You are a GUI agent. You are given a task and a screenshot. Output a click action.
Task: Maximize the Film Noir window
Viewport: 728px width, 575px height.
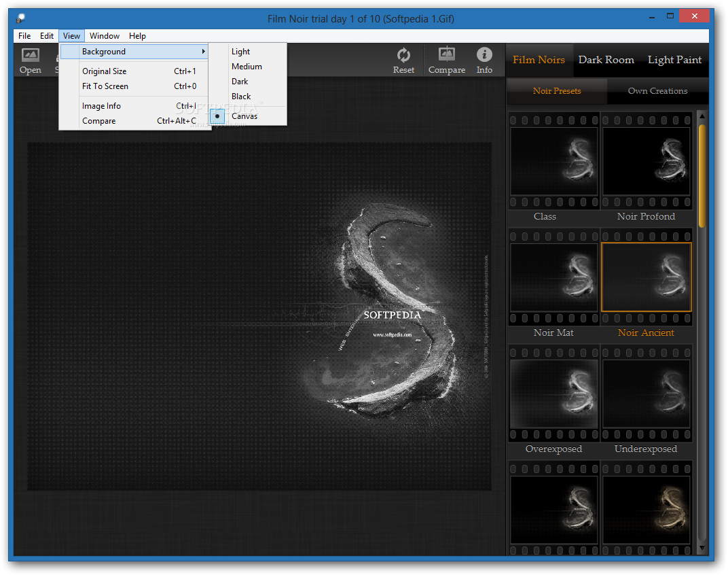coord(670,16)
